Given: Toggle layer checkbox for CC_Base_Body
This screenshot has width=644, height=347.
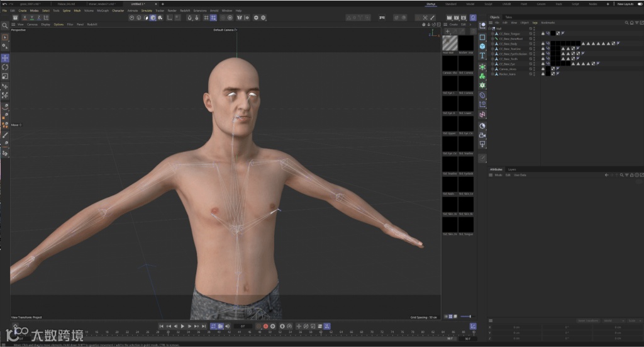Looking at the screenshot, I should (531, 43).
